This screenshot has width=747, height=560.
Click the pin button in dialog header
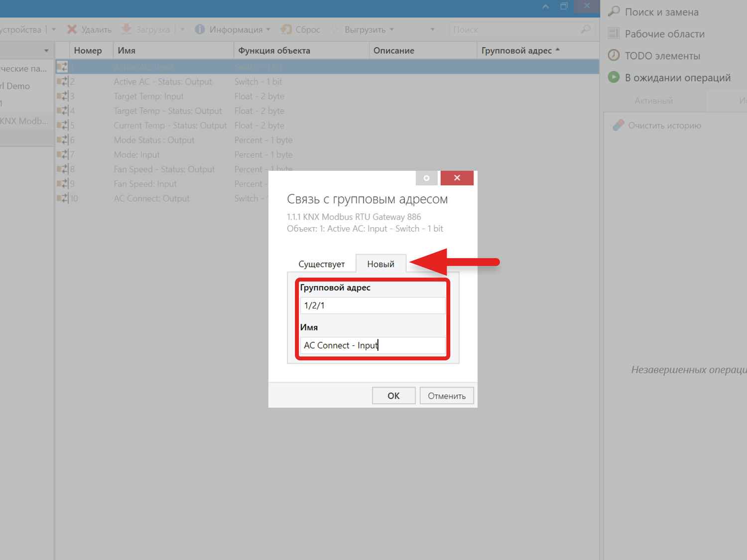426,178
